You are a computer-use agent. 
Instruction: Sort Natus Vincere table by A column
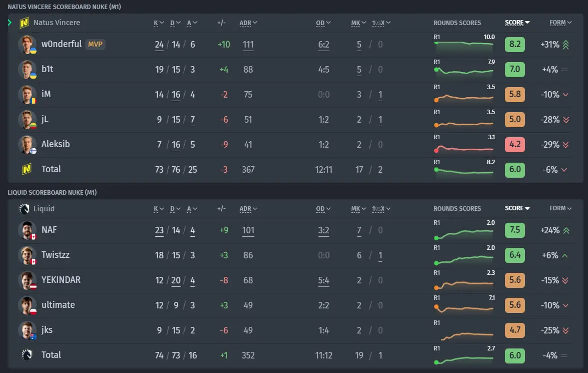coord(192,23)
